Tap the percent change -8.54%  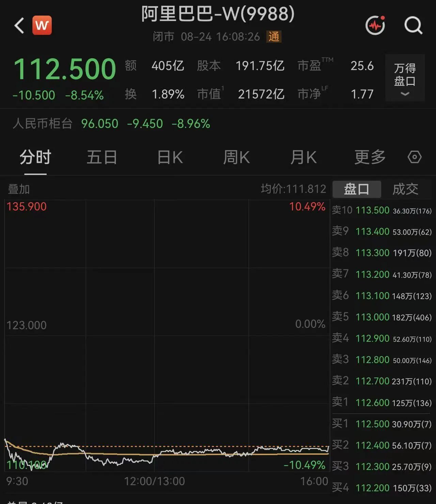tap(84, 95)
